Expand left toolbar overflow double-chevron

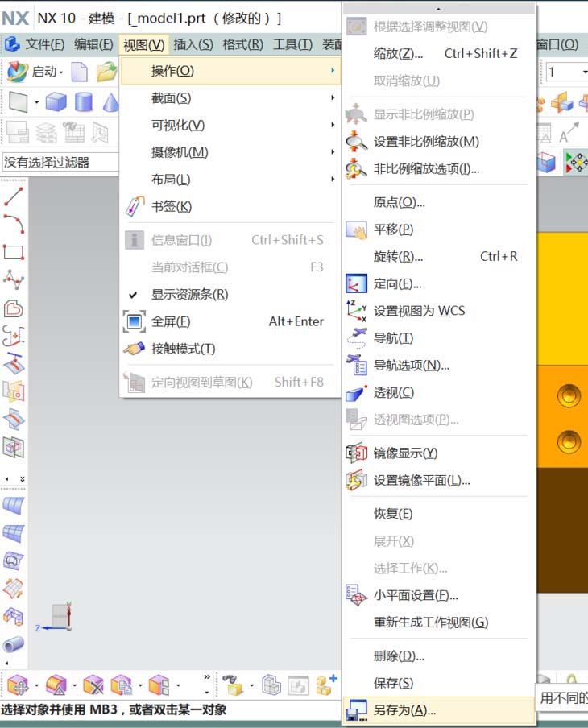(x=22, y=478)
